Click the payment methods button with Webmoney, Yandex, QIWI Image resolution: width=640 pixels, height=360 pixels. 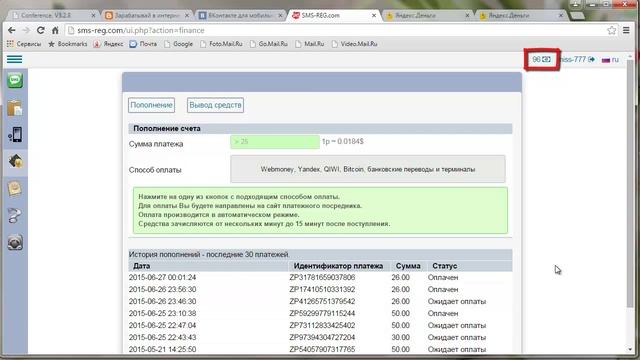click(368, 169)
